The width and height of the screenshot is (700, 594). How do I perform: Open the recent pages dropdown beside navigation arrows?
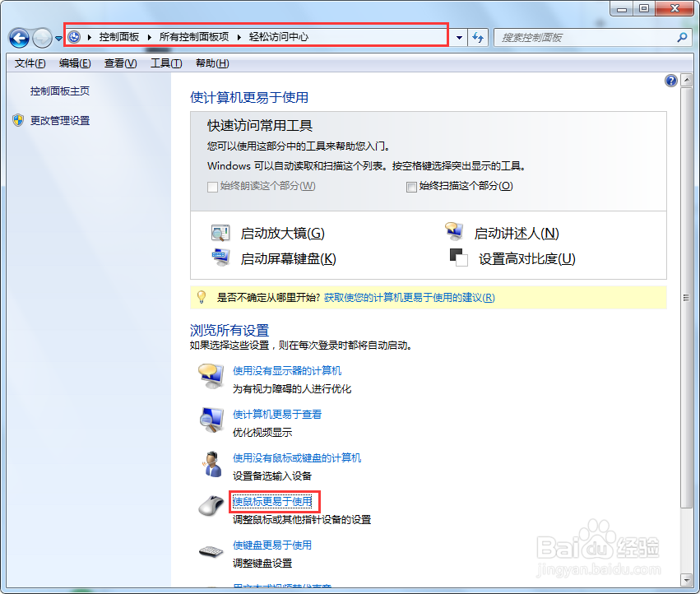click(x=58, y=39)
